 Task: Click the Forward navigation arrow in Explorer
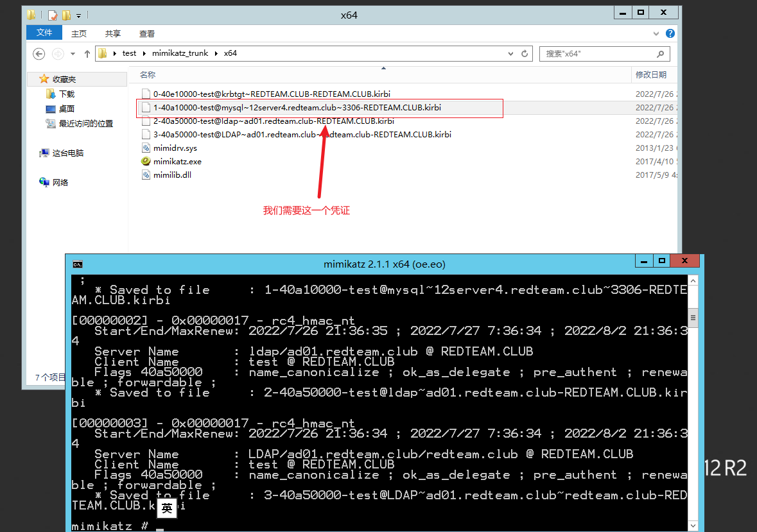click(x=58, y=53)
